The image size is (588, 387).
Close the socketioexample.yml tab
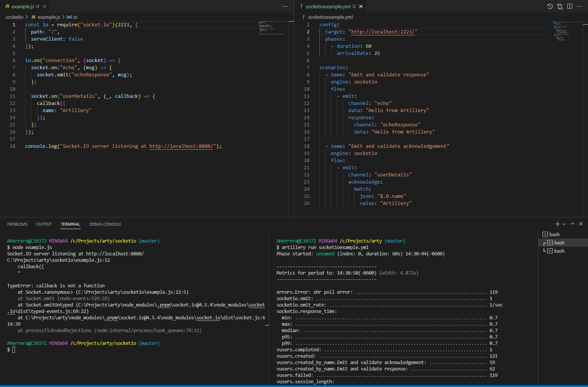361,6
